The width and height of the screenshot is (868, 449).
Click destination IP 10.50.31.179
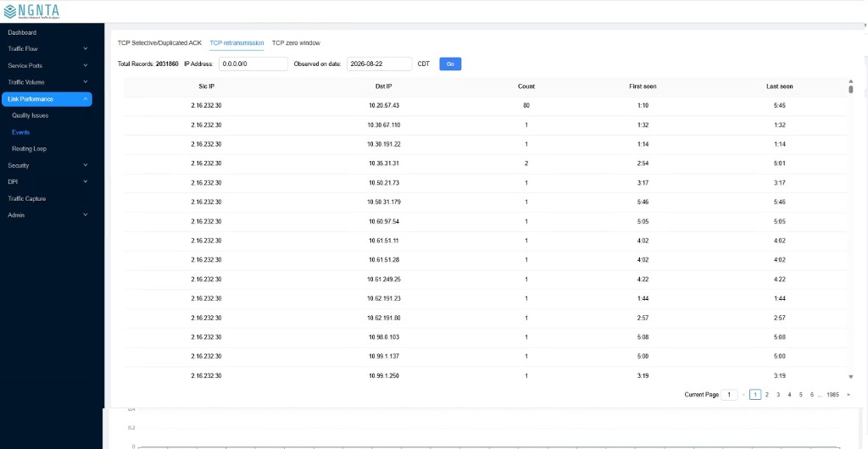click(384, 202)
